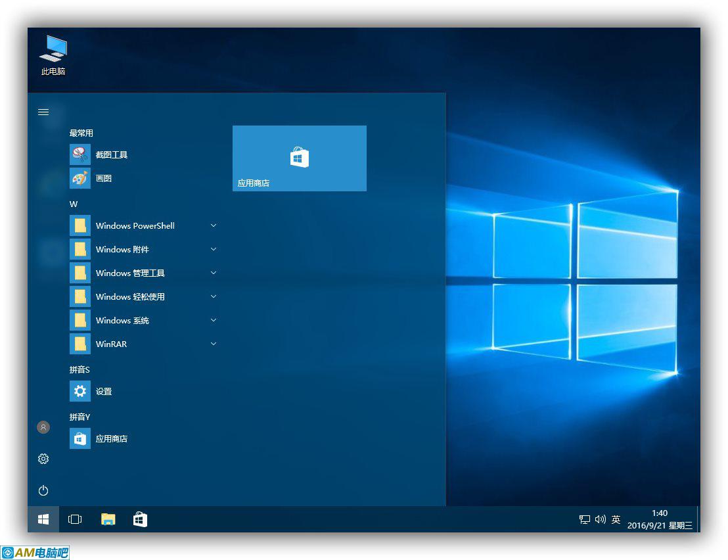728x560 pixels.
Task: Click the 画图 label text
Action: 104,178
